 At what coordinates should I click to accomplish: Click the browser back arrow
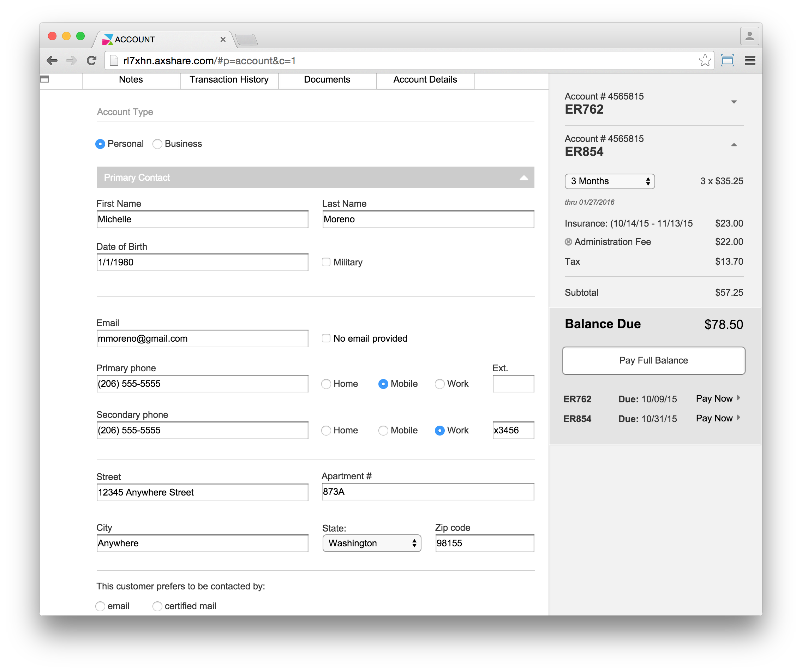point(52,60)
